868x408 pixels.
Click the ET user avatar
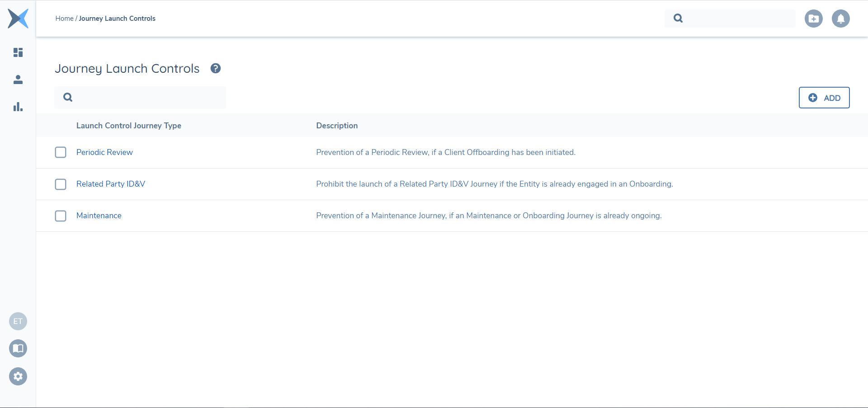tap(18, 321)
